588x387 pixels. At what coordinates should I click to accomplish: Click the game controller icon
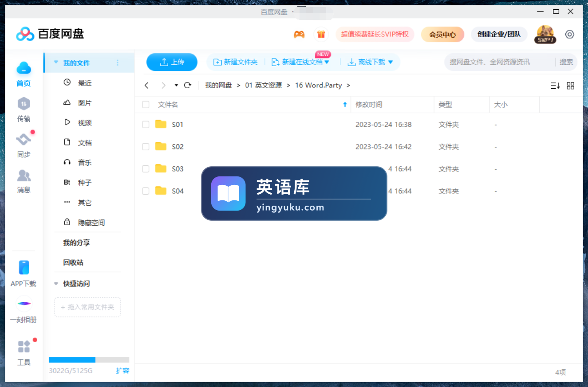pos(300,34)
